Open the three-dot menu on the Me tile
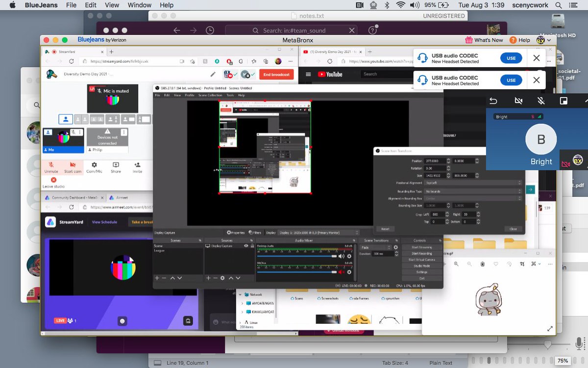 point(80,132)
